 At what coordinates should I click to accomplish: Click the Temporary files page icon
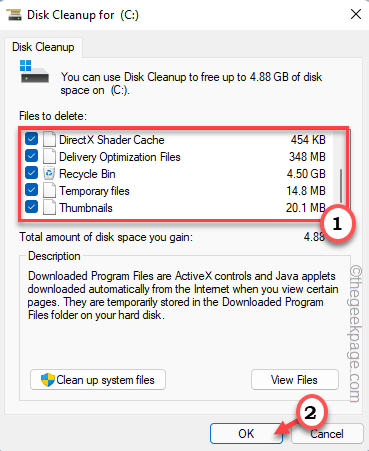[49, 191]
